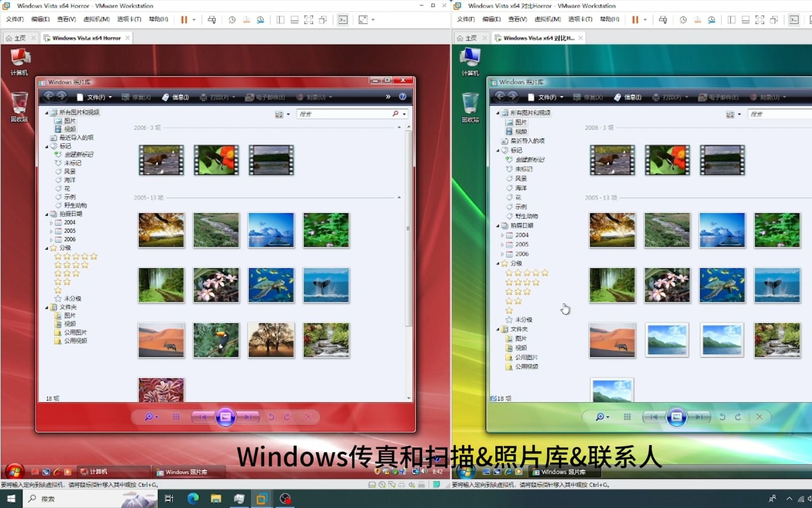Screen dimensions: 812x508
Task: Select 公用图片 folder in blue gallery
Action: (526, 357)
